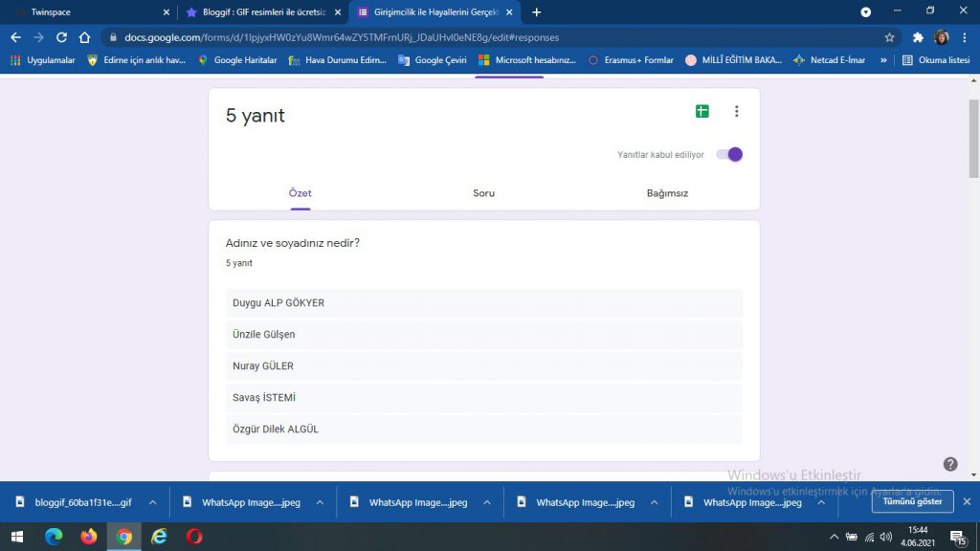The width and height of the screenshot is (980, 551).
Task: Open the WhatsApp Image download chevron menu
Action: click(320, 501)
